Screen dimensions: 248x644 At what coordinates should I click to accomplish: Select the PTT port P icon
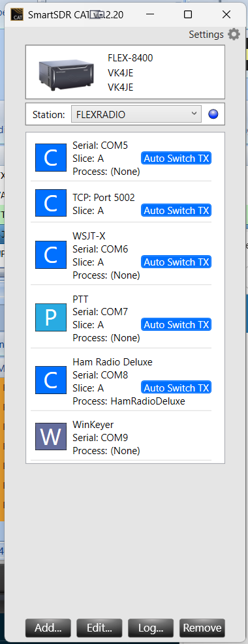51,318
